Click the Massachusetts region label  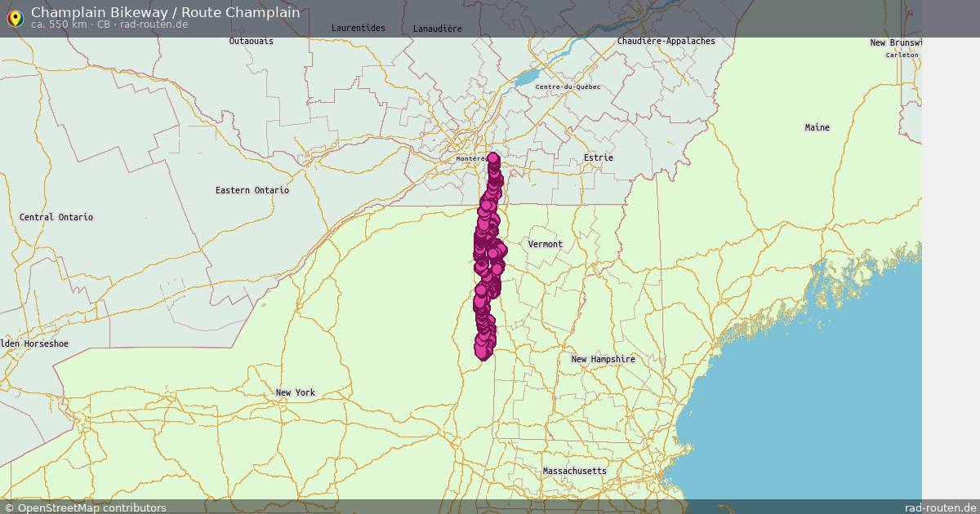coord(574,471)
